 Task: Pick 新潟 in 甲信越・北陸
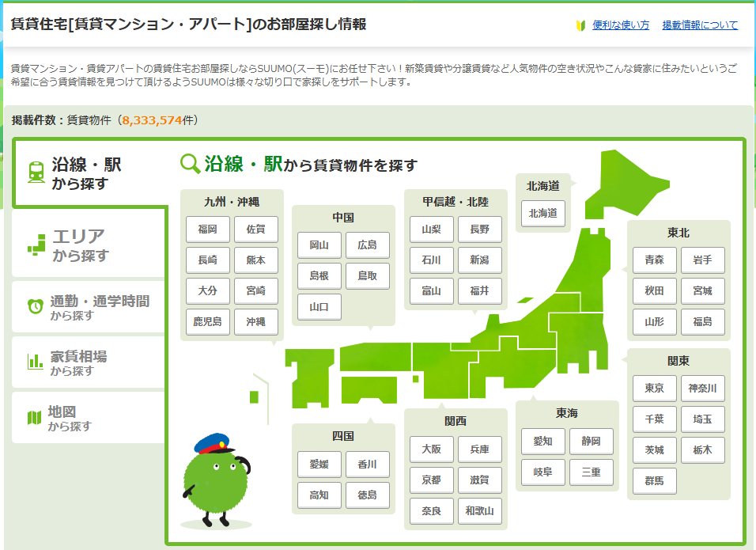pyautogui.click(x=480, y=260)
